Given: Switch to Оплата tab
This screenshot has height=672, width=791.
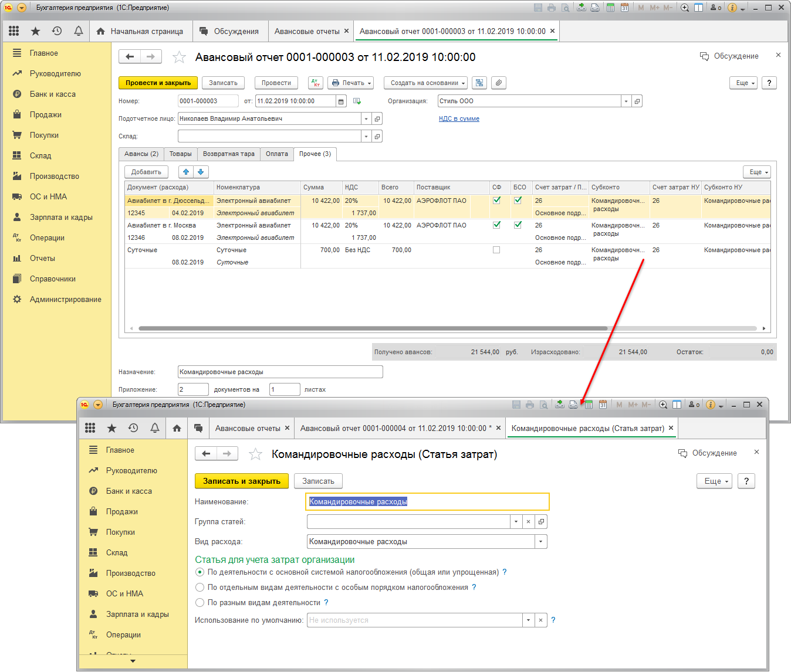Looking at the screenshot, I should tap(276, 154).
